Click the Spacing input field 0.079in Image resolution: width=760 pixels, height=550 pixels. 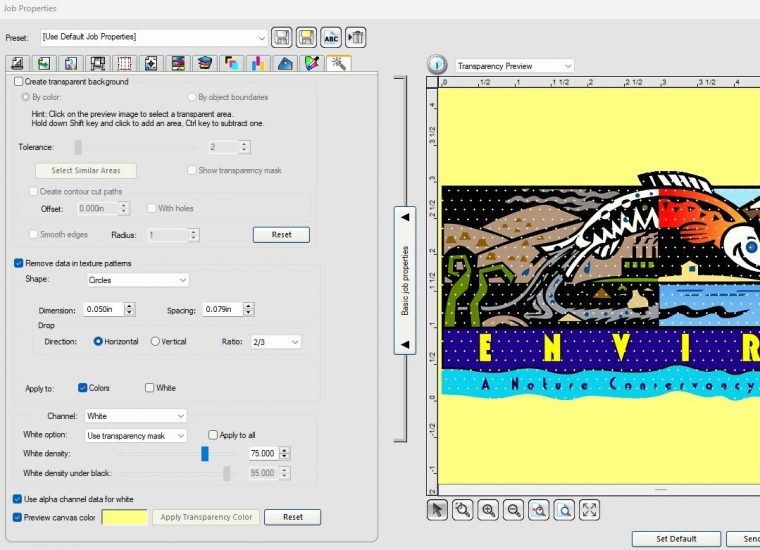click(x=222, y=309)
